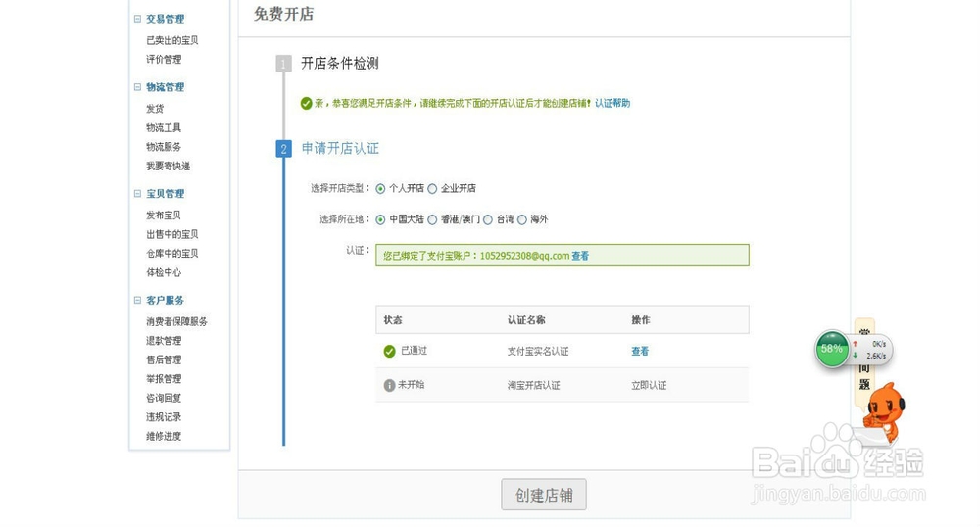The height and width of the screenshot is (527, 980).
Task: Click gray info icon beside 未开始
Action: [x=389, y=385]
